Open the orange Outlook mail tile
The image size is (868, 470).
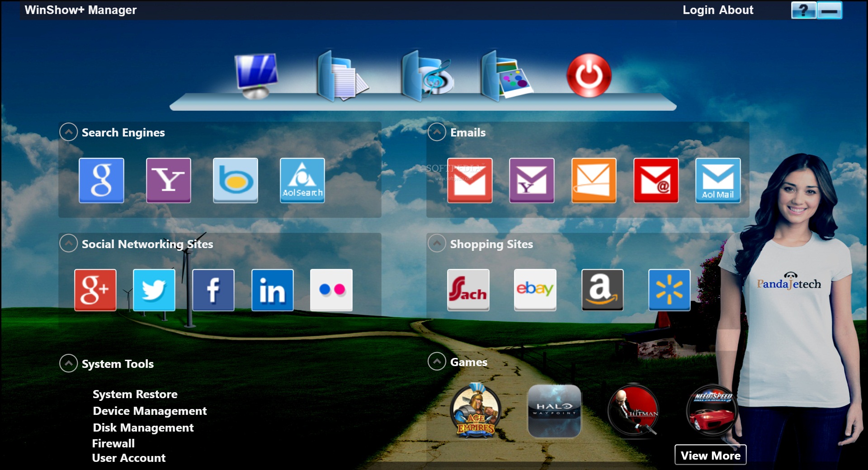pyautogui.click(x=594, y=180)
